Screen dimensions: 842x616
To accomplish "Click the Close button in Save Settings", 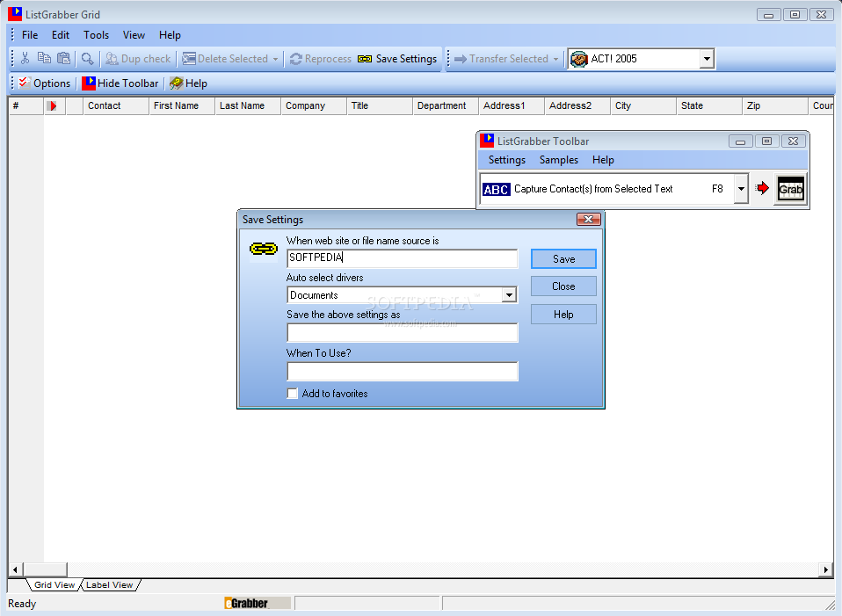I will tap(563, 286).
